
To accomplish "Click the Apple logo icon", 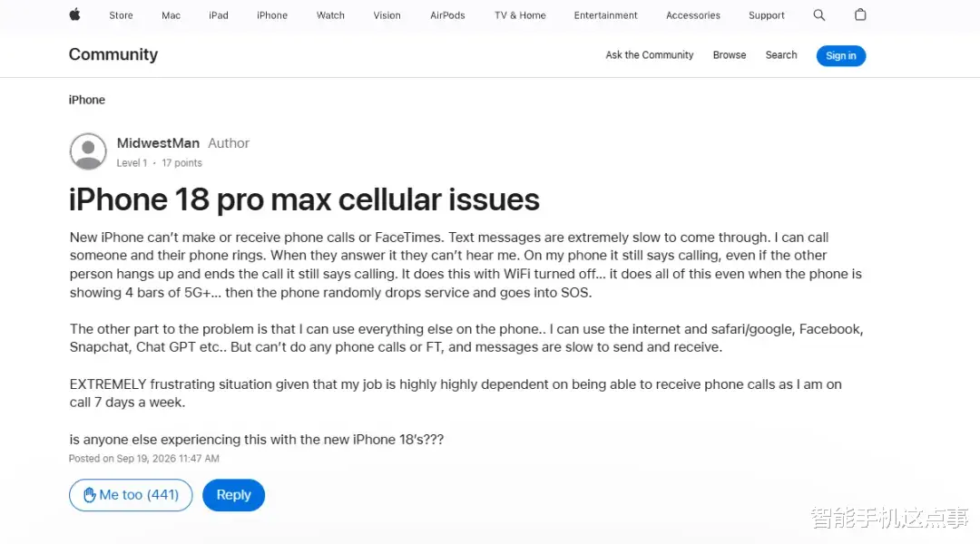I will tap(75, 15).
